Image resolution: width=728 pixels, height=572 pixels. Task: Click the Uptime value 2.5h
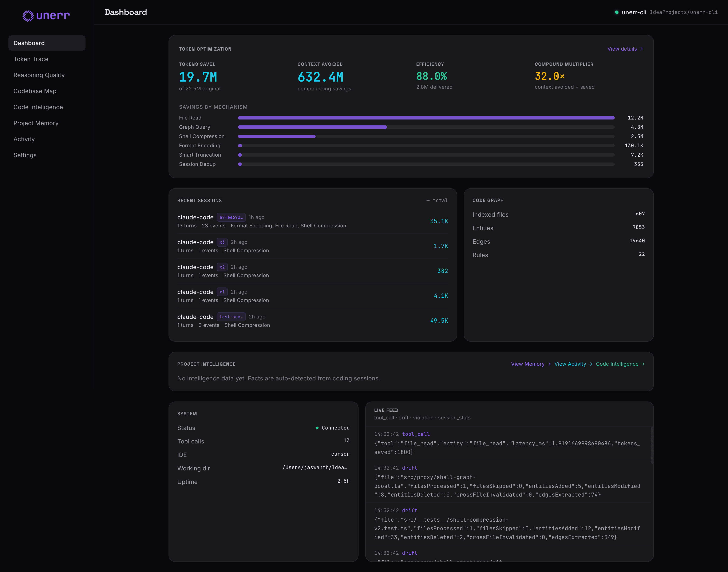coord(343,481)
